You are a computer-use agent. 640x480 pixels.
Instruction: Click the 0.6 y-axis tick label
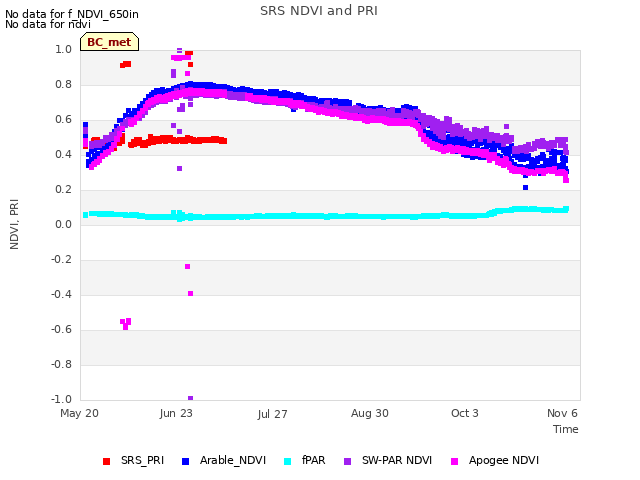64,120
